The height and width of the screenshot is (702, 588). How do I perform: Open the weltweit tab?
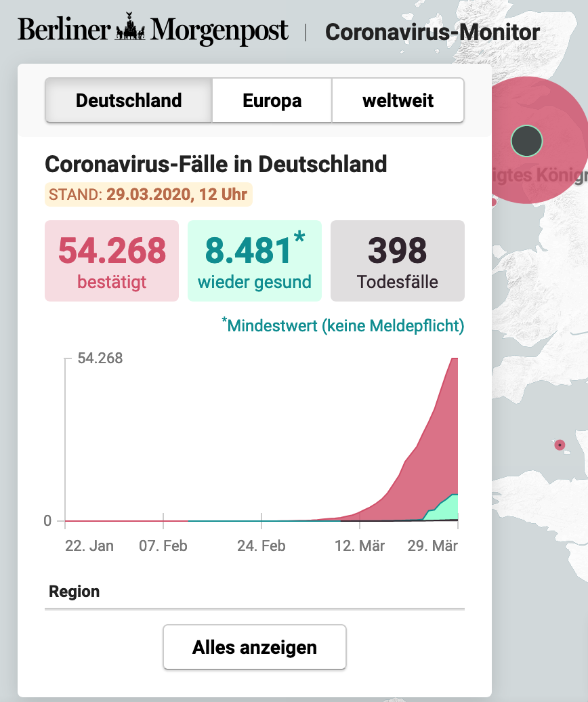coord(398,101)
